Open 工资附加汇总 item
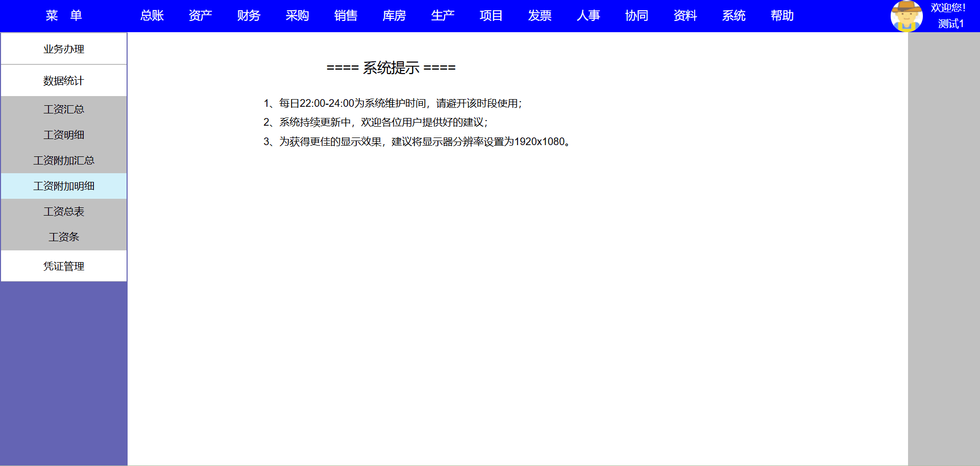This screenshot has width=980, height=466. click(64, 160)
